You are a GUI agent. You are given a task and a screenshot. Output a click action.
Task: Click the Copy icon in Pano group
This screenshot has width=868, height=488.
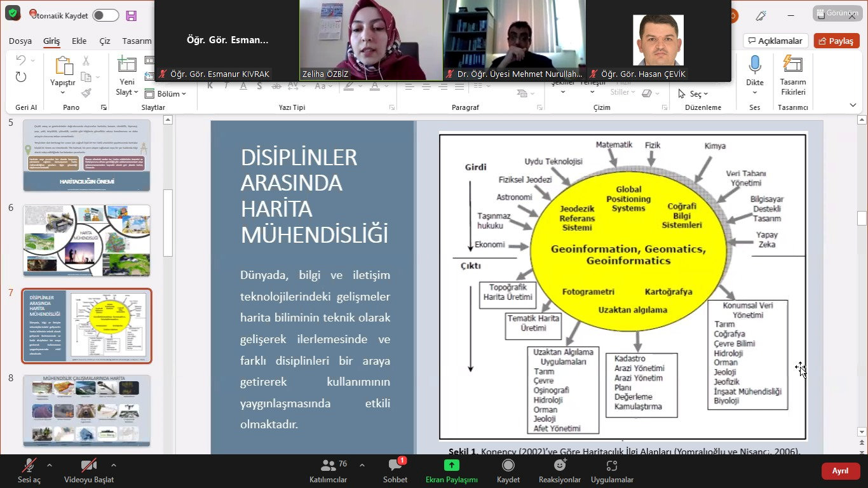(x=86, y=77)
